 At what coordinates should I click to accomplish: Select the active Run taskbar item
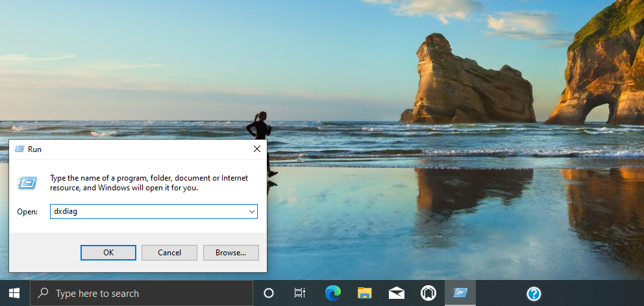(460, 293)
